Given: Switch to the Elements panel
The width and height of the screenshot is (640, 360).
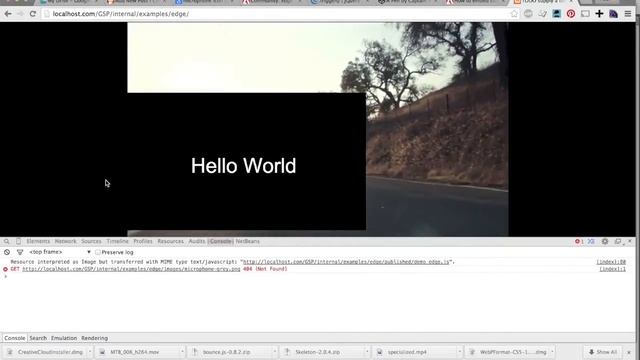Looking at the screenshot, I should [x=38, y=241].
